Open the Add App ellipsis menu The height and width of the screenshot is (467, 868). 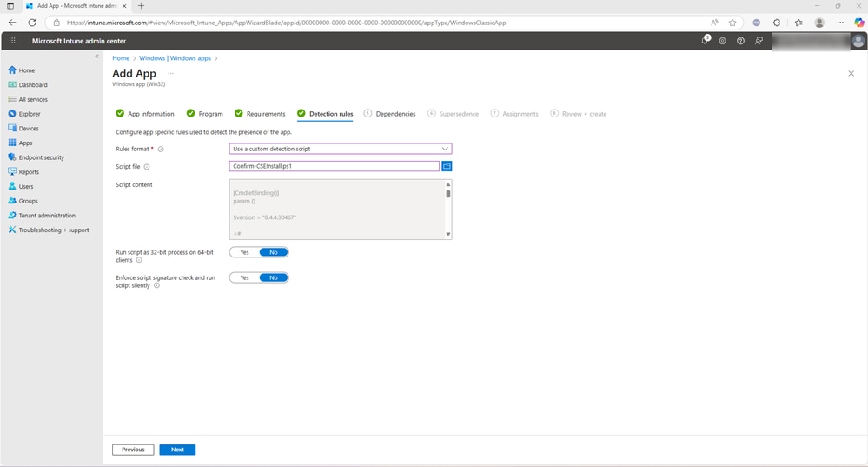[x=170, y=73]
